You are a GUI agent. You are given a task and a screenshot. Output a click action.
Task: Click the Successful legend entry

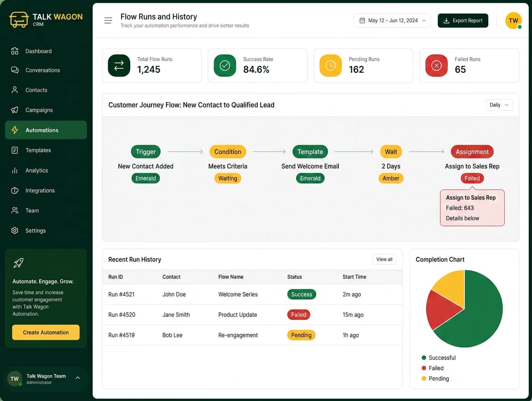[x=438, y=358]
